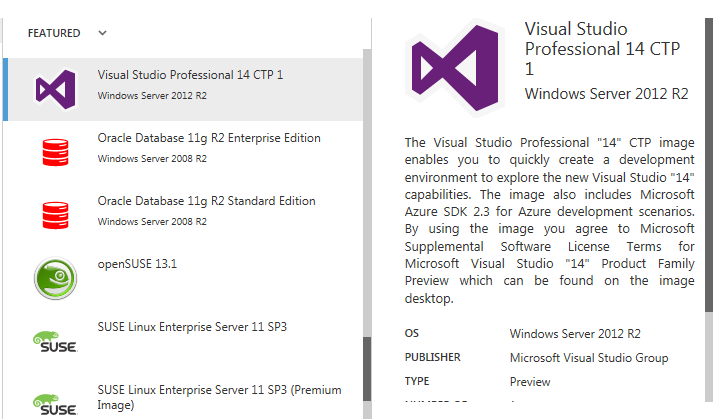This screenshot has height=419, width=719.
Task: Click the Visual Studio Professional 14 CTP heading
Action: tap(602, 49)
